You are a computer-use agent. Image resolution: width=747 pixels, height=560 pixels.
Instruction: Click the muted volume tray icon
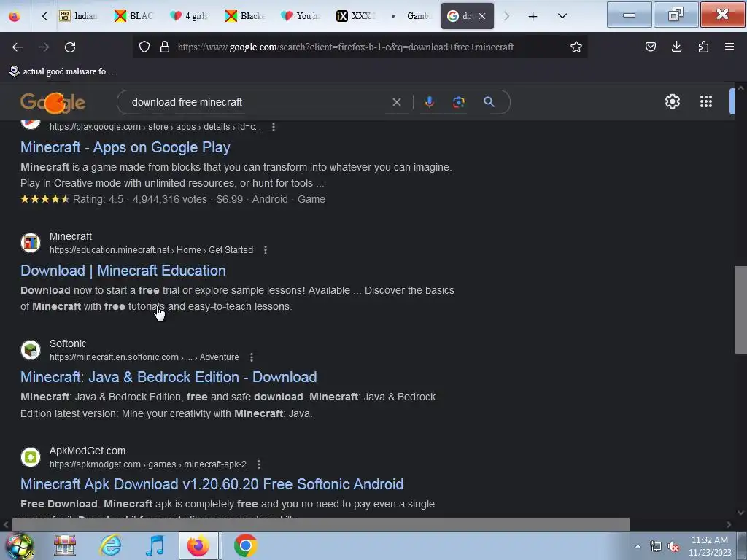point(673,546)
